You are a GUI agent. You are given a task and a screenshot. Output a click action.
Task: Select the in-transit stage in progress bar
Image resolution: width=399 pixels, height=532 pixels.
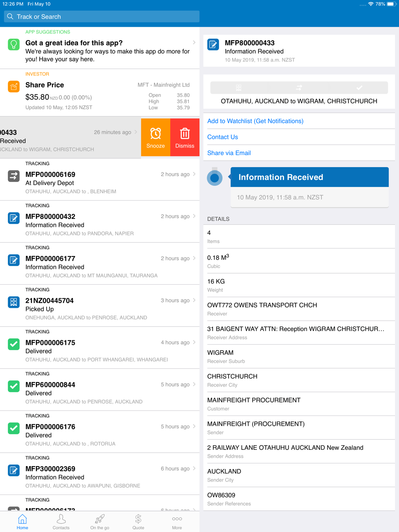click(x=299, y=87)
